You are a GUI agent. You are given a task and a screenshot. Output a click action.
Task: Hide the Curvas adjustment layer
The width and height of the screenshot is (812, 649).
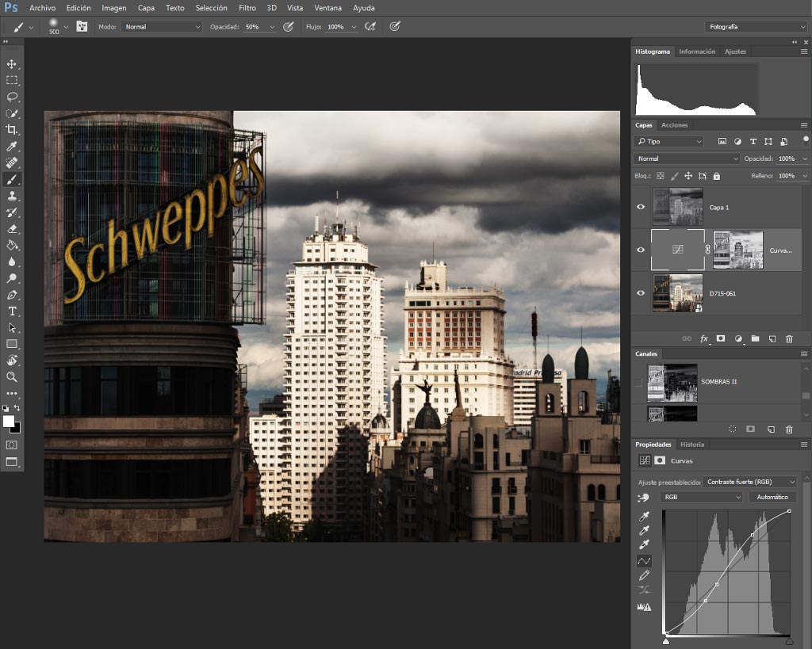click(x=641, y=250)
